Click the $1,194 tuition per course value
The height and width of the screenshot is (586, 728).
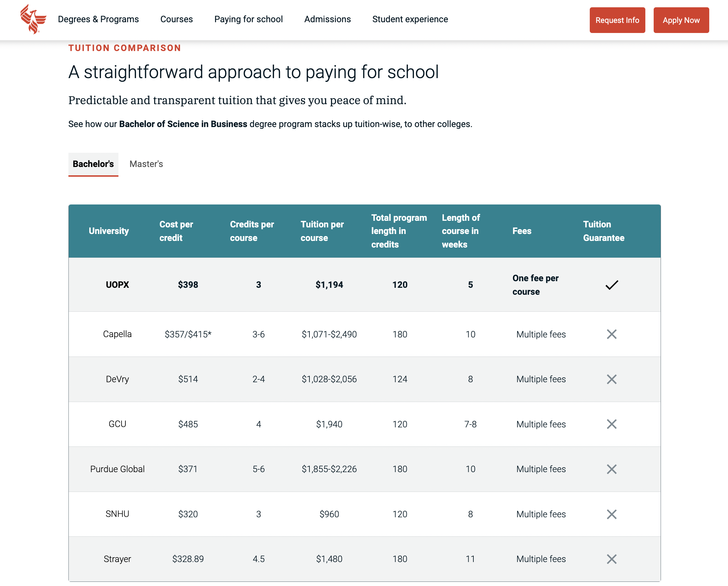click(329, 285)
